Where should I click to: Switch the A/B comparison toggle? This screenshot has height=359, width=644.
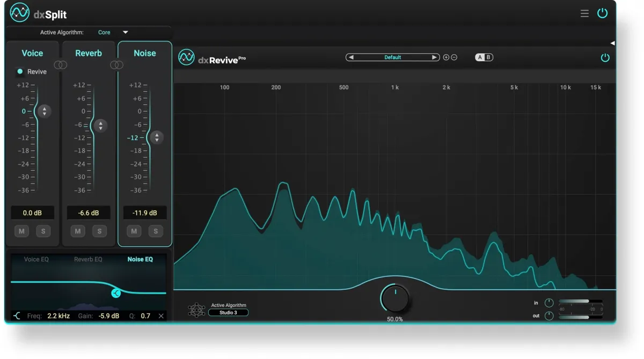coord(484,57)
